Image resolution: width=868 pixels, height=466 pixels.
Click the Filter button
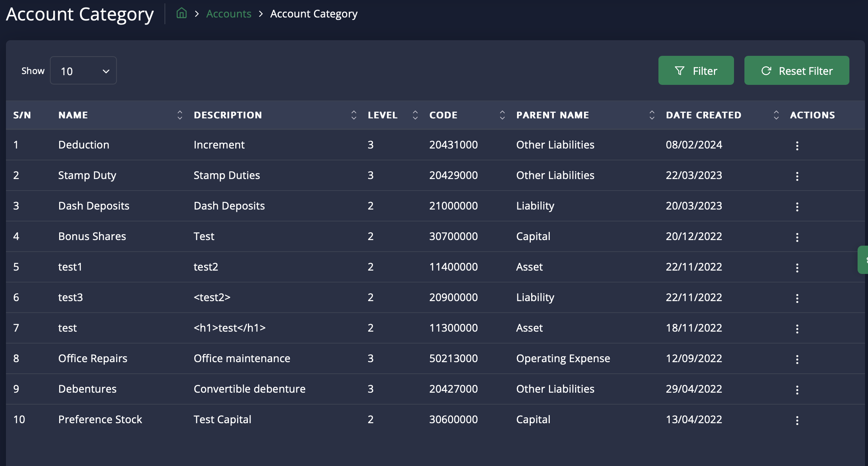click(696, 71)
